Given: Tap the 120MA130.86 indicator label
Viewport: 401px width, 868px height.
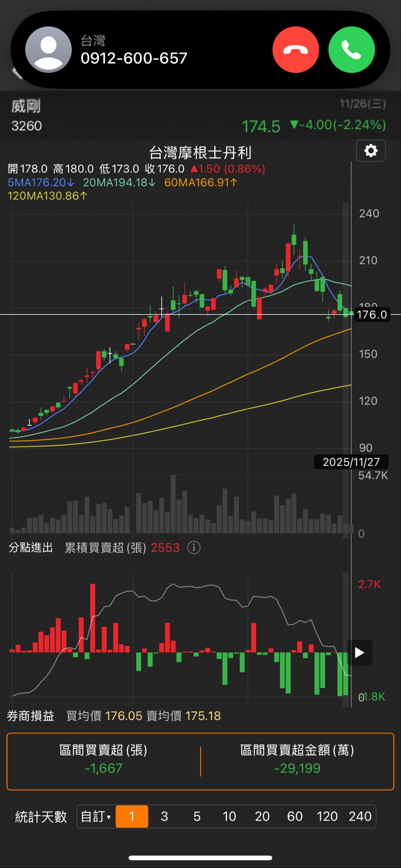Looking at the screenshot, I should 47,196.
